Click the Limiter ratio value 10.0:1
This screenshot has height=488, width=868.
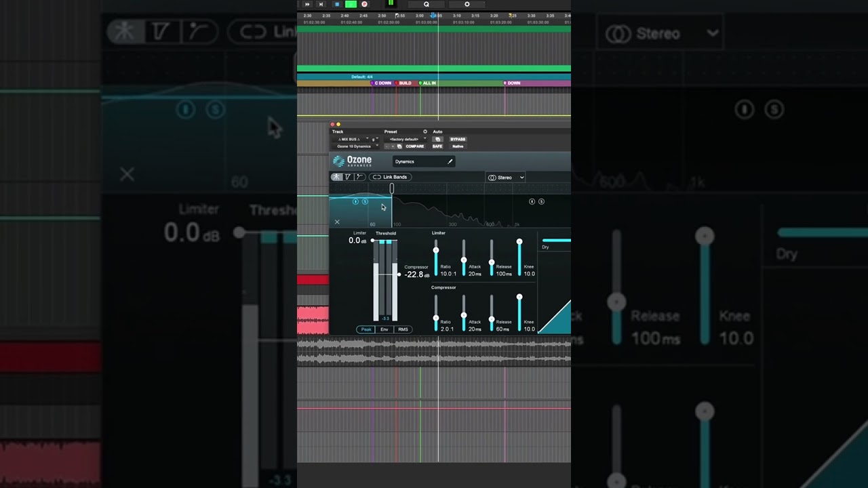(x=448, y=274)
